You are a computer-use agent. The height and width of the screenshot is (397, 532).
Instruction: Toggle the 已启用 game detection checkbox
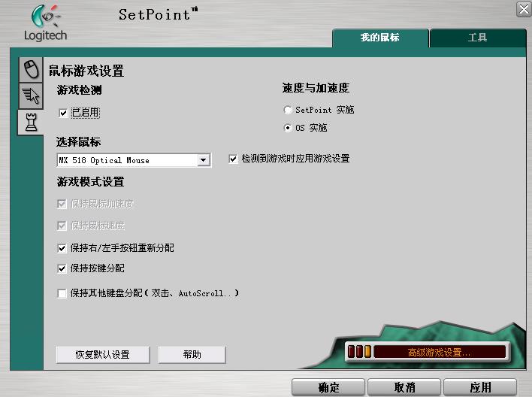(x=64, y=113)
